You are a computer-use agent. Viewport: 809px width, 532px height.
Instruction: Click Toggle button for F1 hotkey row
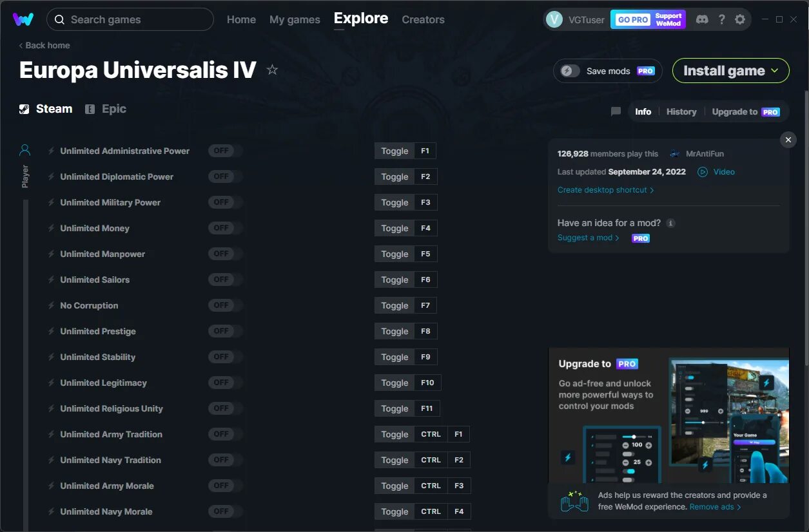[395, 151]
